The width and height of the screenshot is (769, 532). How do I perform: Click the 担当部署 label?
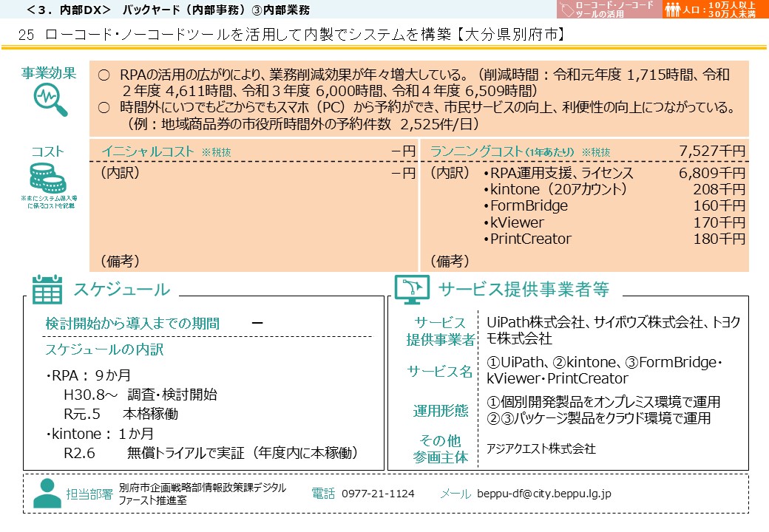[89, 494]
